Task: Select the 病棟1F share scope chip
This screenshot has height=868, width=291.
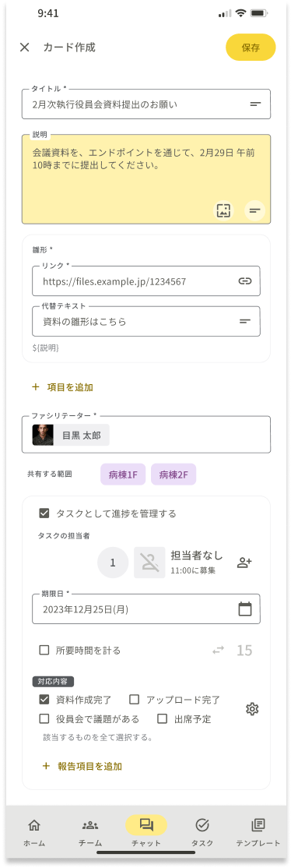Action: tap(124, 475)
